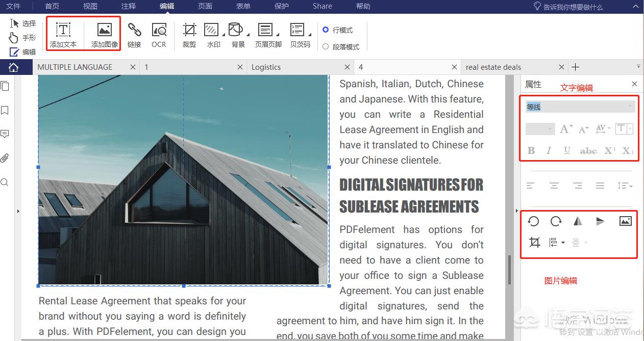This screenshot has height=341, width=644.
Task: Open the 页面 (Page) ribbon tab
Action: [x=205, y=6]
